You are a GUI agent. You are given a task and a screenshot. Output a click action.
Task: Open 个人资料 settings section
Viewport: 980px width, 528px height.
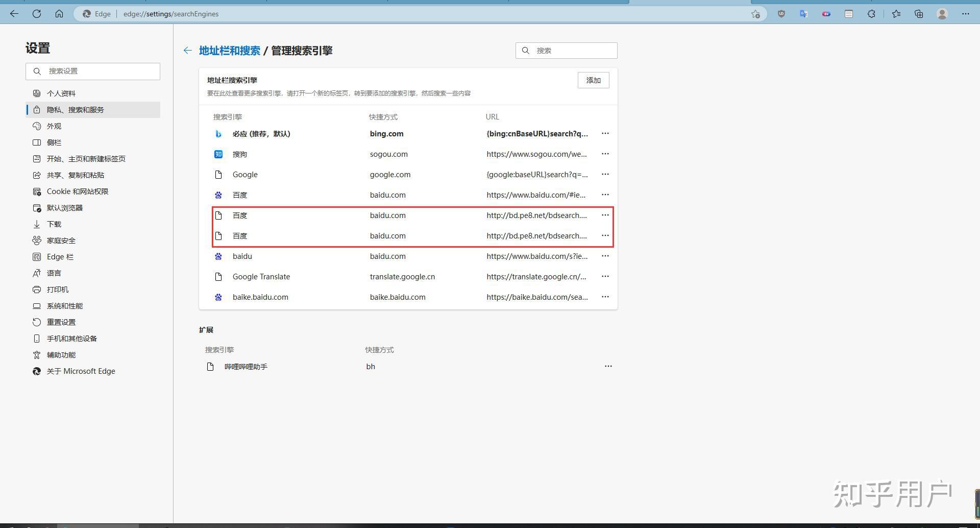pos(93,93)
